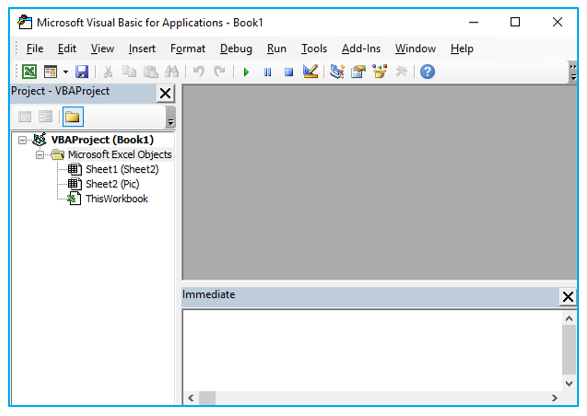Close the Visual Basic for Applications window
The width and height of the screenshot is (587, 416).
pyautogui.click(x=557, y=22)
